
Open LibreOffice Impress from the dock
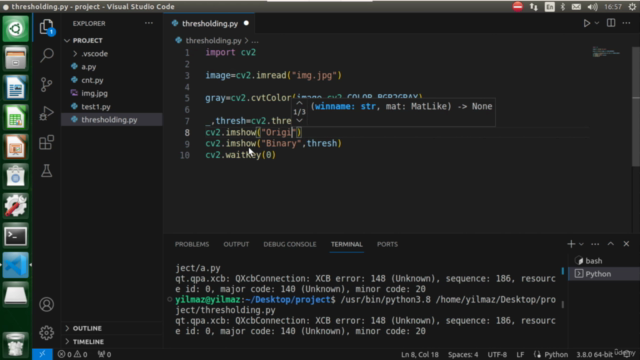16,147
